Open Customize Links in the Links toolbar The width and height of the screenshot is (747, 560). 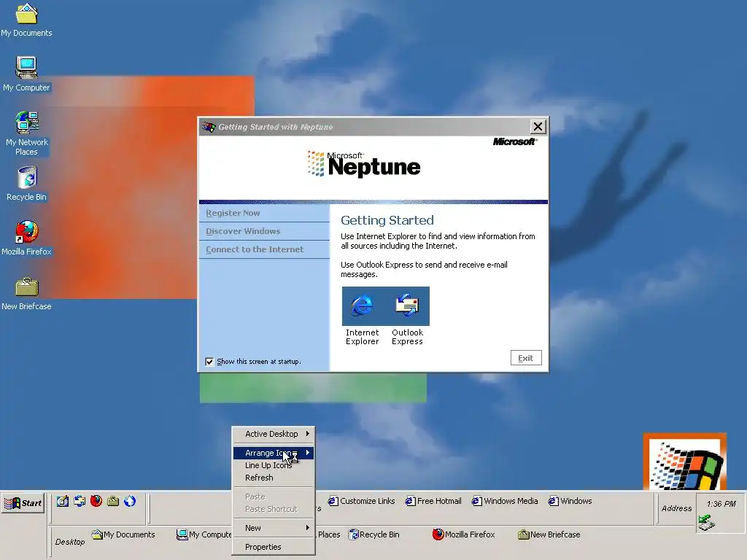click(x=362, y=501)
